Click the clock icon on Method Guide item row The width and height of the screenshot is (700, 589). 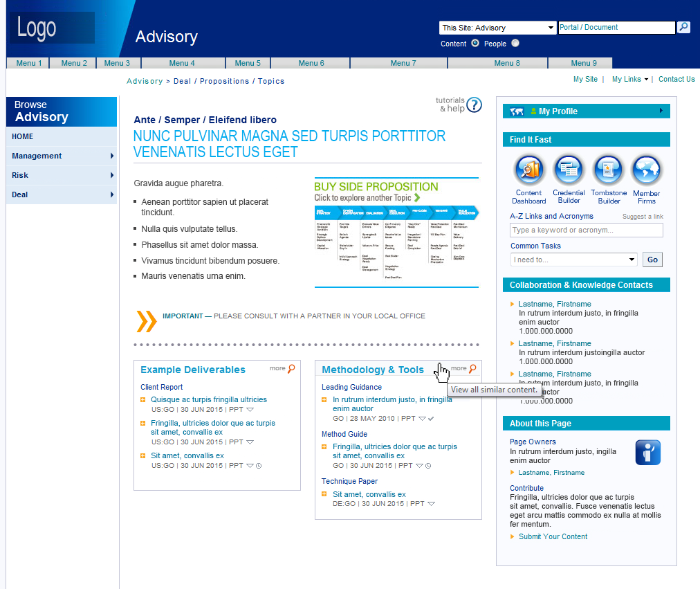(x=428, y=466)
